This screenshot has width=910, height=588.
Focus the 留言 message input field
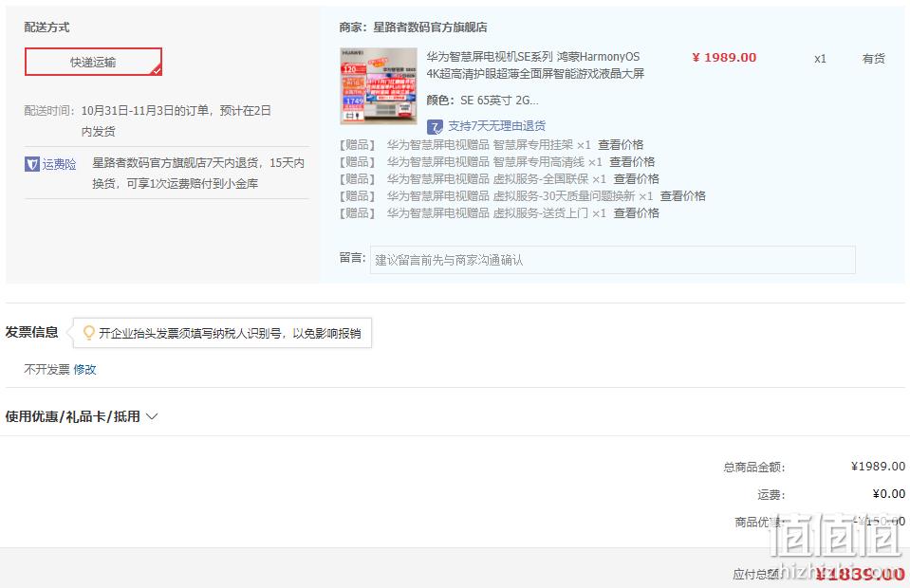[613, 260]
